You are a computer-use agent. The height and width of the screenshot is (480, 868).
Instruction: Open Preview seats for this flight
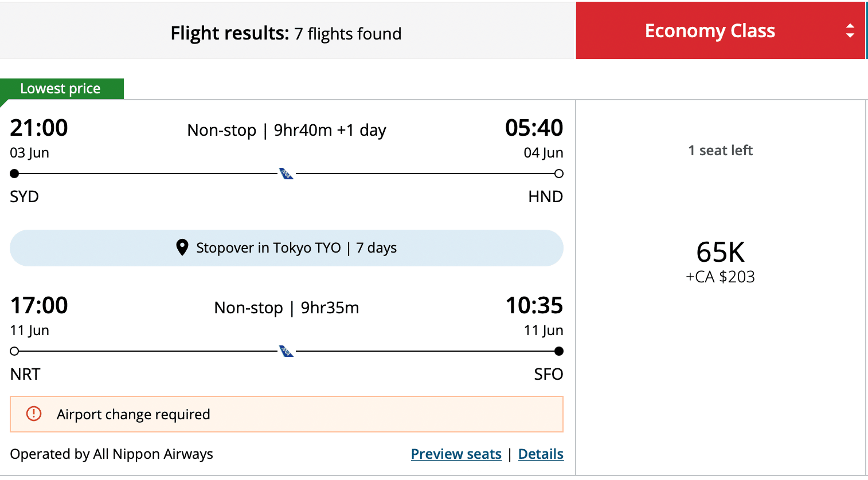pos(456,454)
